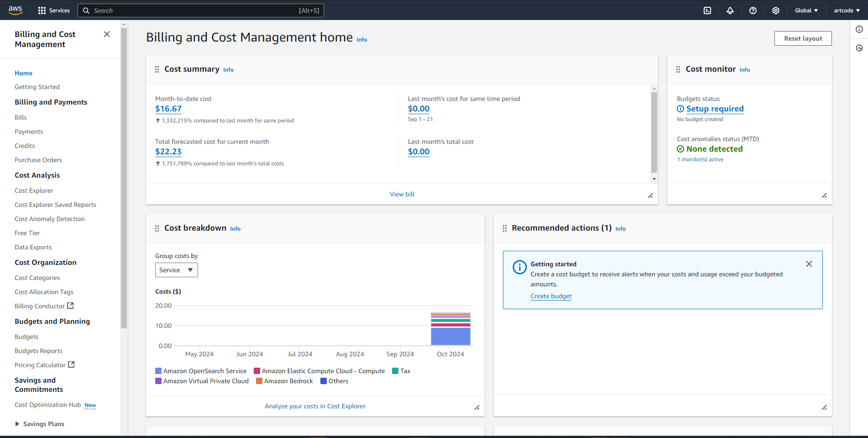Click the Others legend color swatch
The width and height of the screenshot is (868, 438).
[x=324, y=381]
